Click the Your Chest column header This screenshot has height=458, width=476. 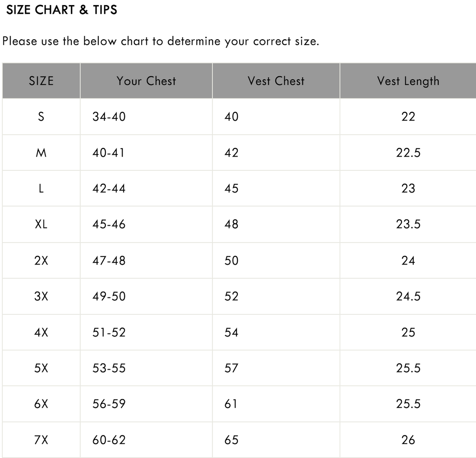[146, 81]
